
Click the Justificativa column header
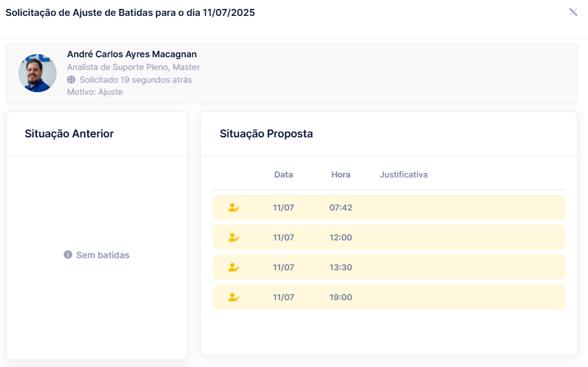403,175
